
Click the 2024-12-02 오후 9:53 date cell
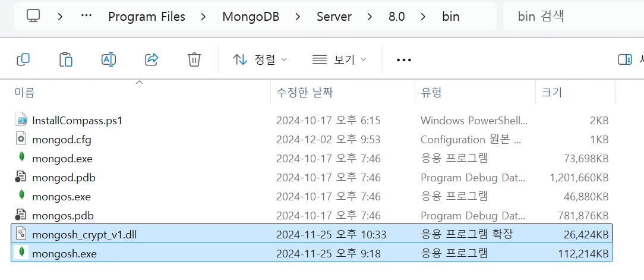(328, 140)
